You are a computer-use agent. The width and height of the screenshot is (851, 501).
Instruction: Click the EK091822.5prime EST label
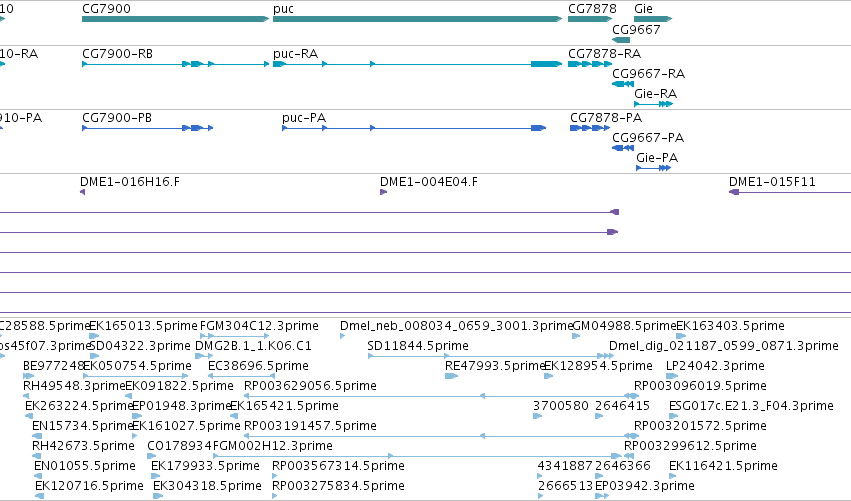point(180,386)
